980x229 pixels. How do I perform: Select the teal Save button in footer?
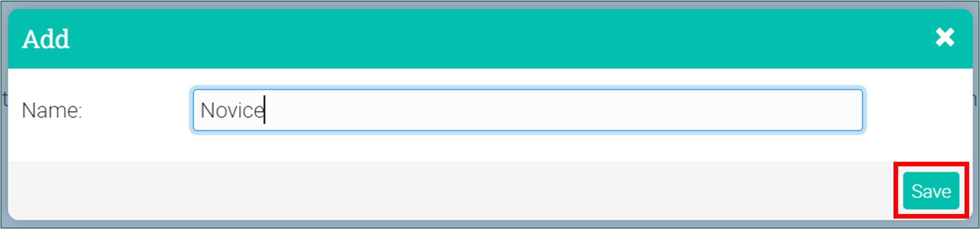coord(931,191)
